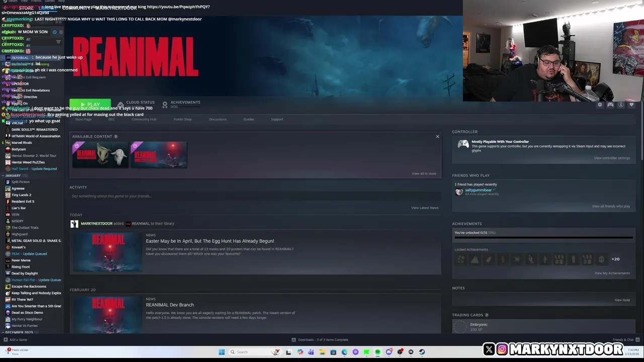Open Microsoft Edge from taskbar
The image size is (644, 362).
344,352
